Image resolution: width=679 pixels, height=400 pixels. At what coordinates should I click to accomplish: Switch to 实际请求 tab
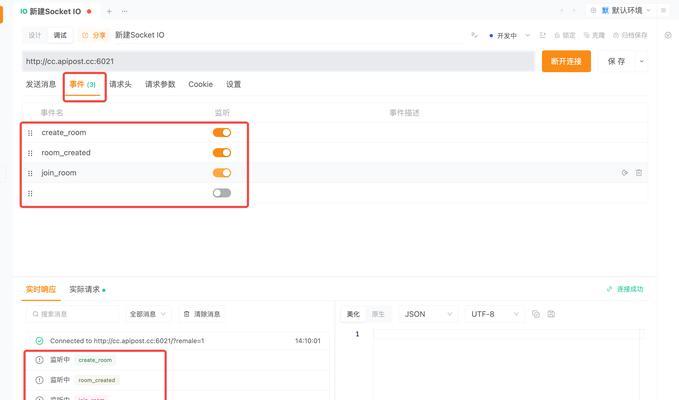pos(85,289)
